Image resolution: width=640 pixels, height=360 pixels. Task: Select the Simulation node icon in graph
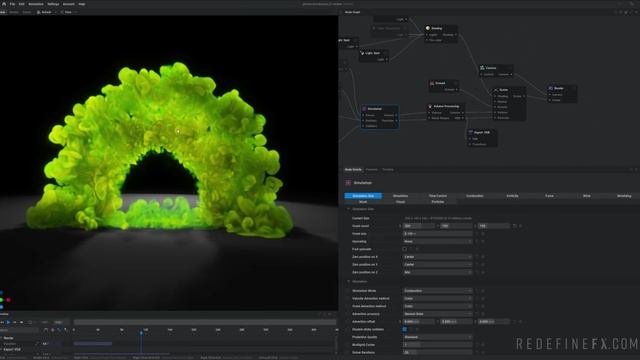[x=364, y=109]
